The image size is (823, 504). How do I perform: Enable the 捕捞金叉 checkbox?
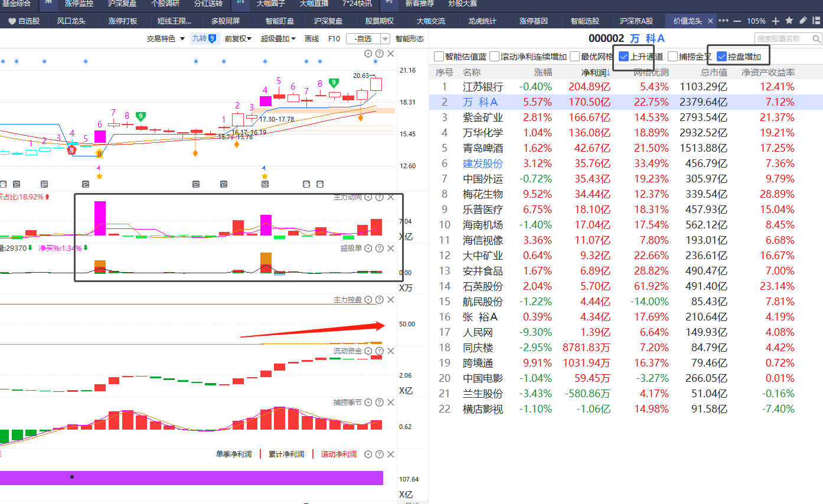[x=672, y=57]
